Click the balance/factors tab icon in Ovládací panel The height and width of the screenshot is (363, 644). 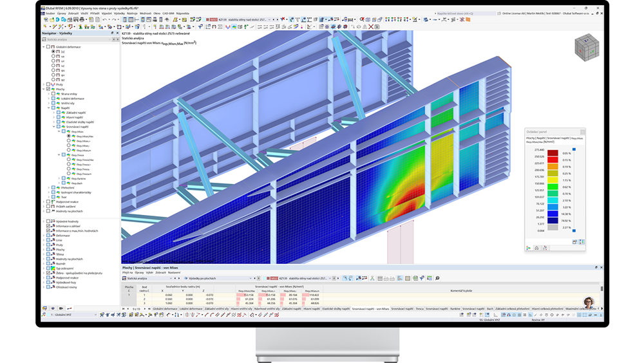[536, 248]
